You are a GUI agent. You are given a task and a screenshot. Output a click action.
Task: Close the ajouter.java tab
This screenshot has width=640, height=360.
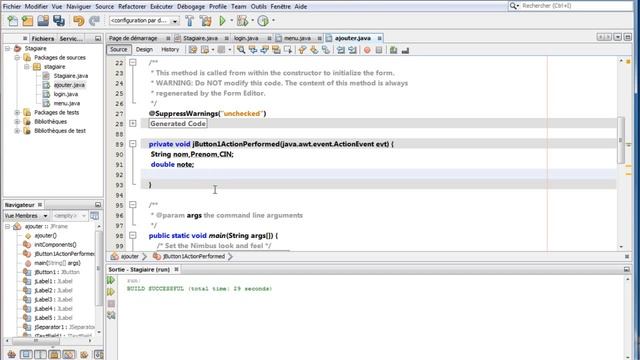click(x=379, y=38)
